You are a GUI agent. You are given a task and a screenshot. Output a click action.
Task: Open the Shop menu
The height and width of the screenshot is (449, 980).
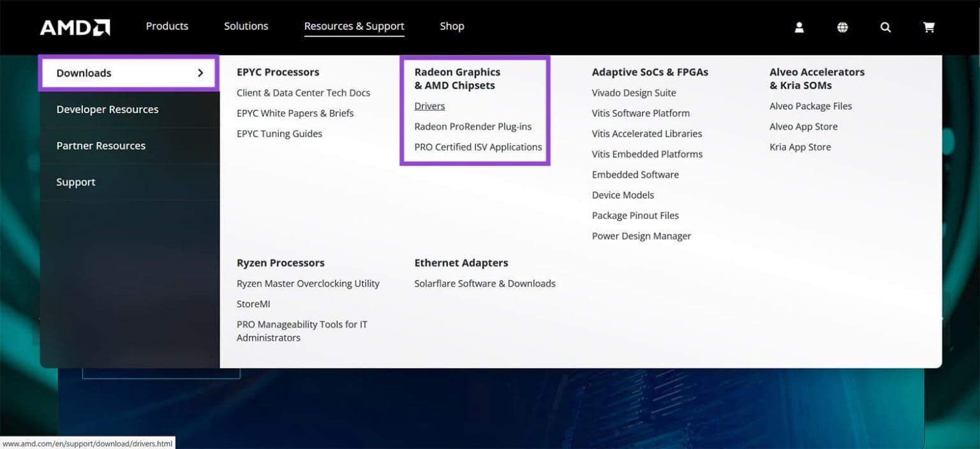pos(452,26)
